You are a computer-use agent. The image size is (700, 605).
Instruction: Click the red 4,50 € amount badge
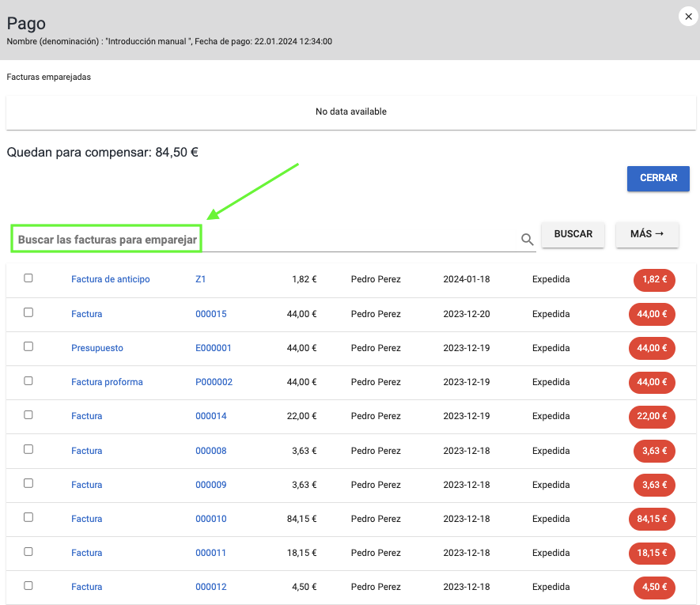[x=654, y=588]
